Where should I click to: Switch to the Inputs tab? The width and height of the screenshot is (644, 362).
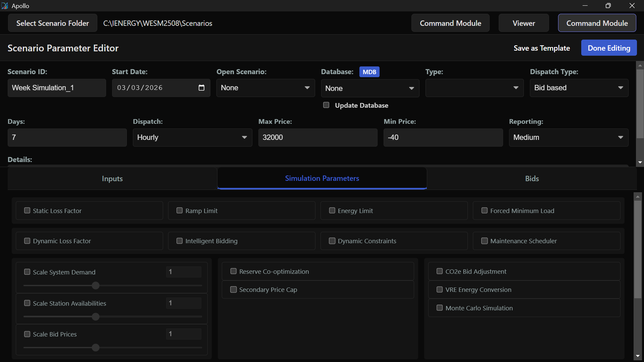[112, 178]
